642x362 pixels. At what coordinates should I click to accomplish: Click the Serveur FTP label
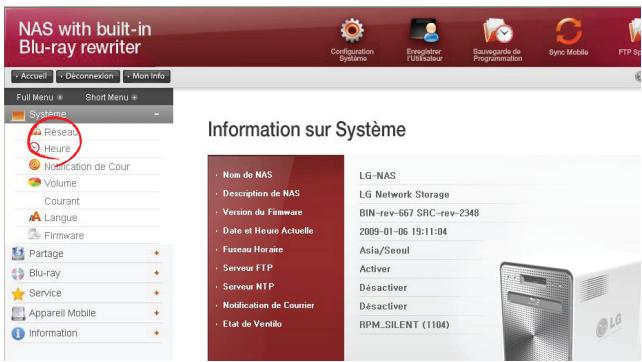click(x=248, y=268)
